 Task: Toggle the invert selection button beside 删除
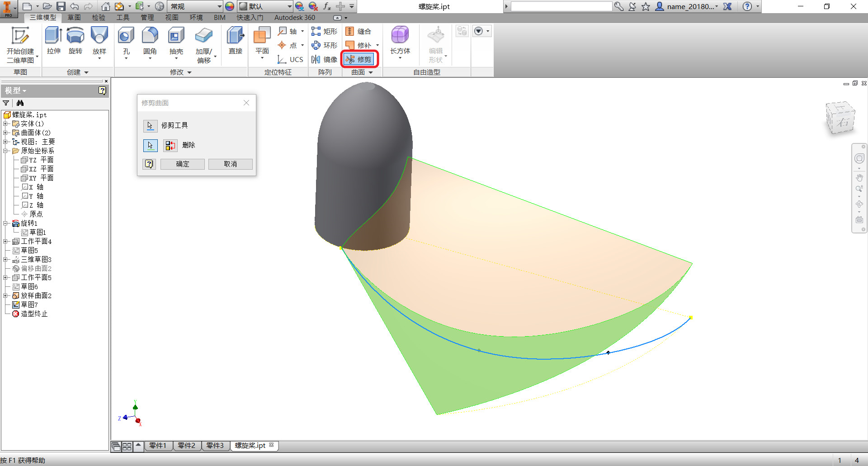(x=170, y=145)
